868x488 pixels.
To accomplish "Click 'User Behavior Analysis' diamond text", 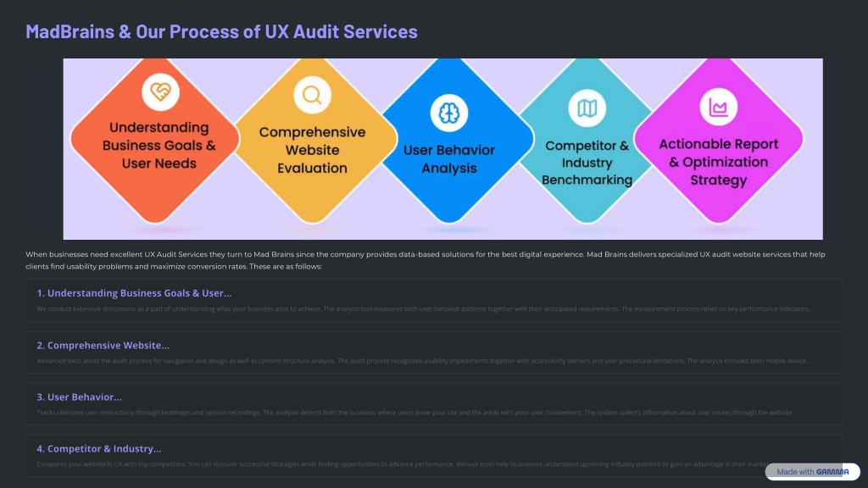I will (449, 158).
